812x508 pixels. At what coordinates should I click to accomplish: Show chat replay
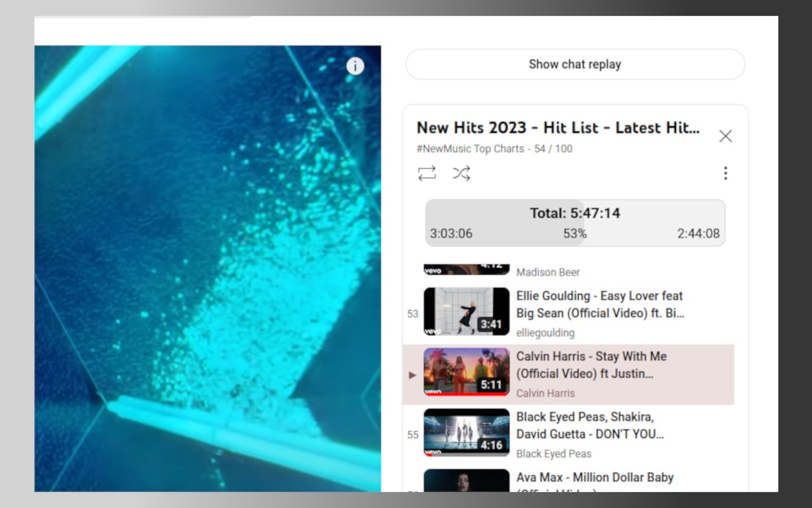pos(575,64)
